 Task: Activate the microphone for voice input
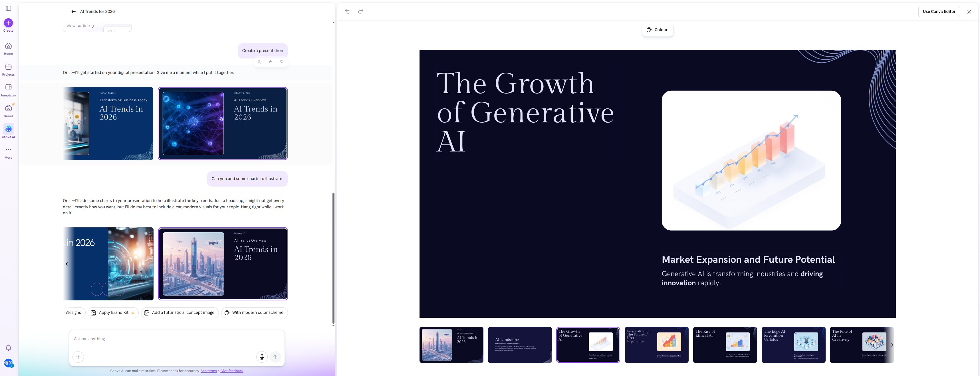[x=261, y=357]
